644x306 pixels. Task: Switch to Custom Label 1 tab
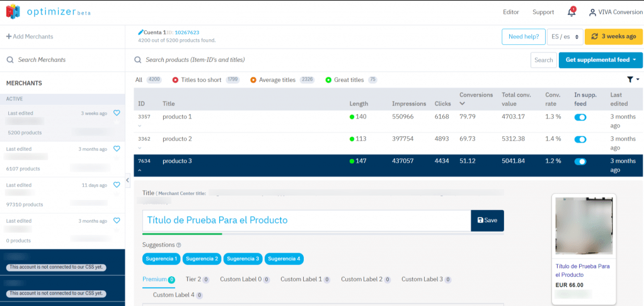(305, 280)
